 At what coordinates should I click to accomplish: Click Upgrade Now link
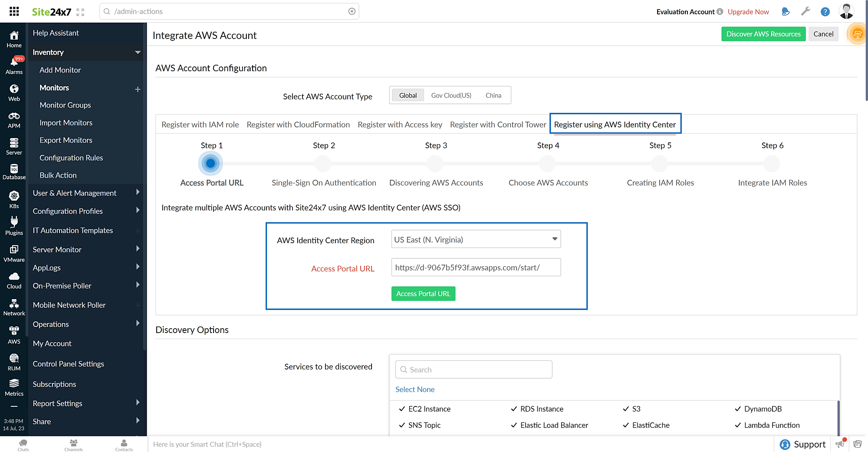click(748, 12)
